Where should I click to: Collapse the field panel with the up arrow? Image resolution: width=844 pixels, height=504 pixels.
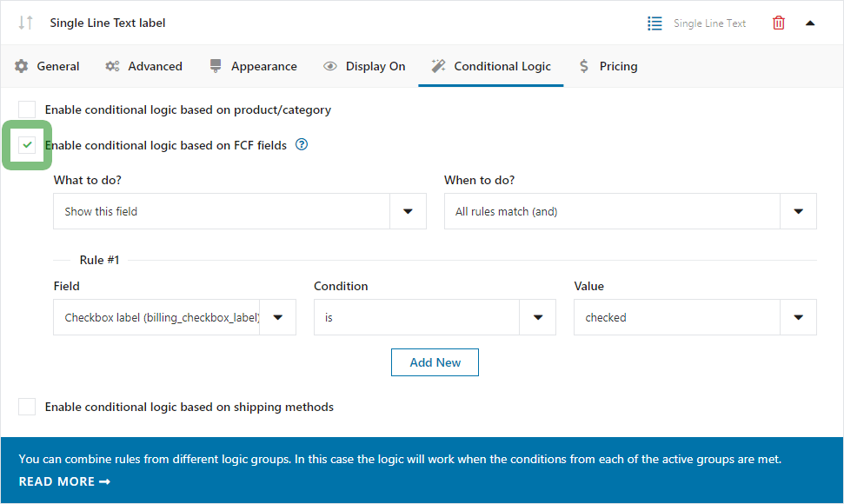pyautogui.click(x=810, y=23)
